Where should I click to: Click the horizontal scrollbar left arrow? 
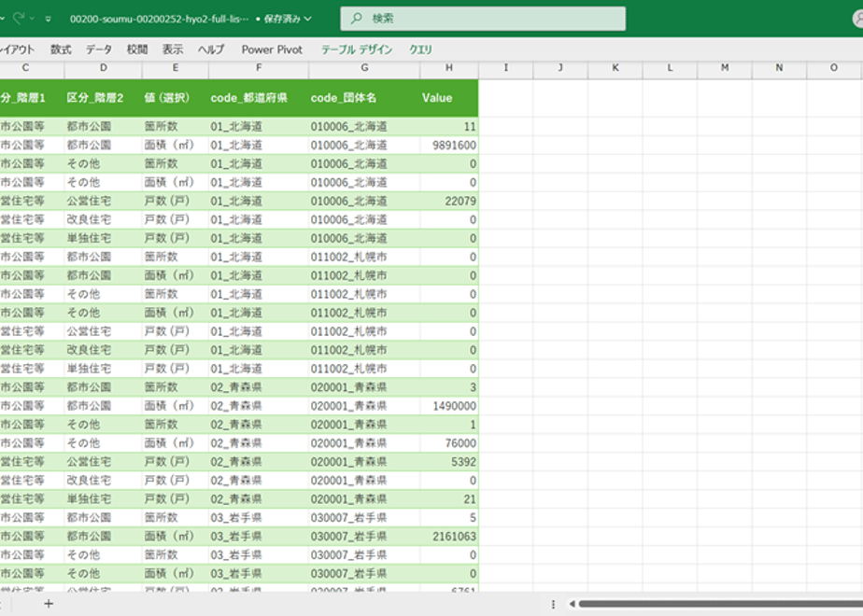(x=572, y=604)
